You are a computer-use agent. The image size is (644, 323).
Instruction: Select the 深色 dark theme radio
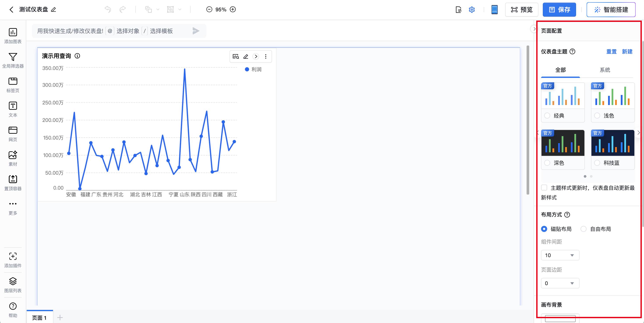[547, 163]
